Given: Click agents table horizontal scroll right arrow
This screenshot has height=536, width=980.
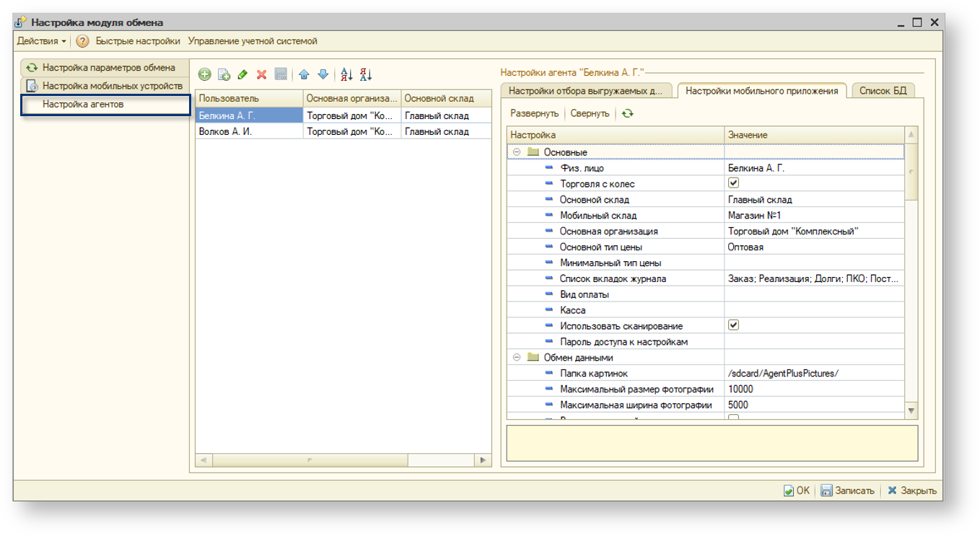Looking at the screenshot, I should pos(483,460).
